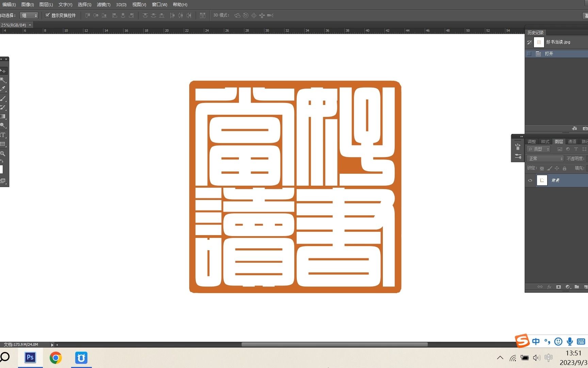This screenshot has height=368, width=588.
Task: Select the Gradient tool
Action: pos(3,117)
